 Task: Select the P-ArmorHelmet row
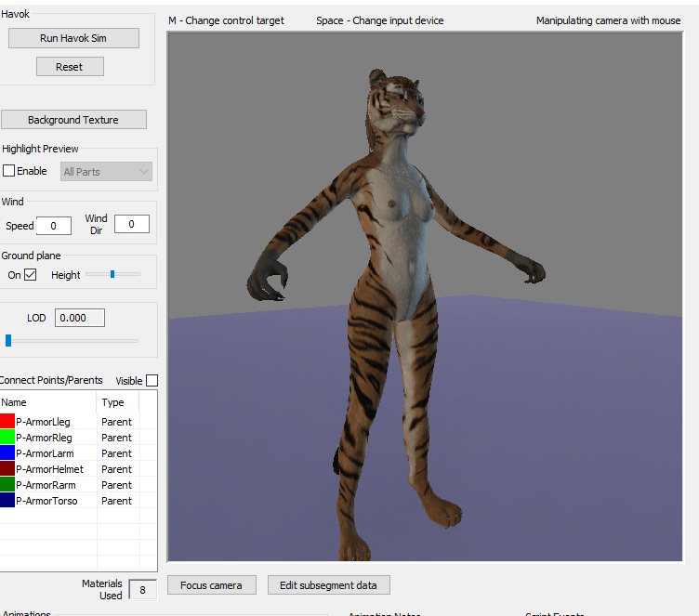click(78, 469)
